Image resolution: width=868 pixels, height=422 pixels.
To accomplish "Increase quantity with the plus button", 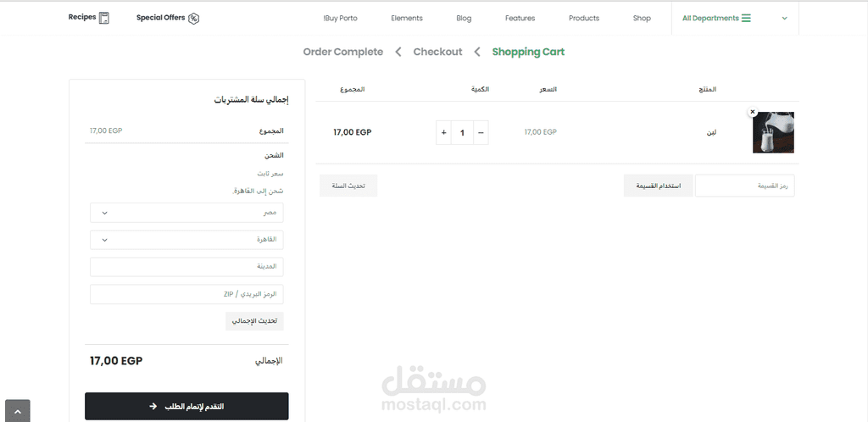I will (443, 133).
